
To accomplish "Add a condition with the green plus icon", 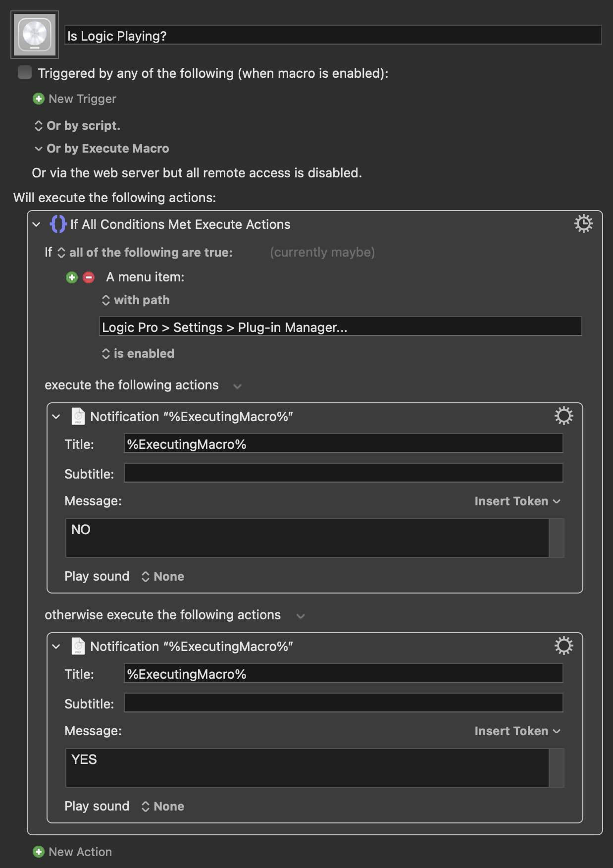I will [x=72, y=277].
